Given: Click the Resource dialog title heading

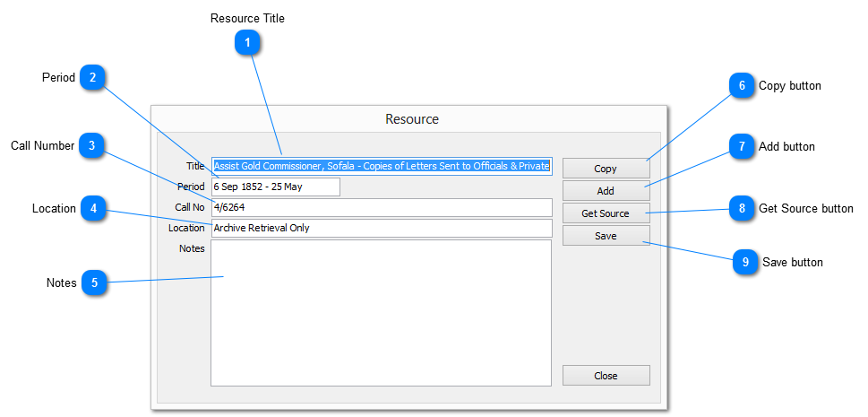Looking at the screenshot, I should click(x=411, y=119).
